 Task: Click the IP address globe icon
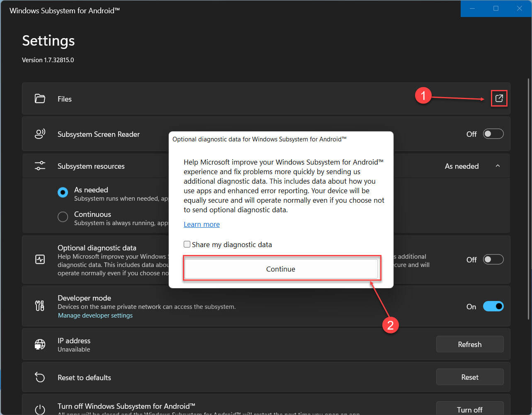coord(40,345)
